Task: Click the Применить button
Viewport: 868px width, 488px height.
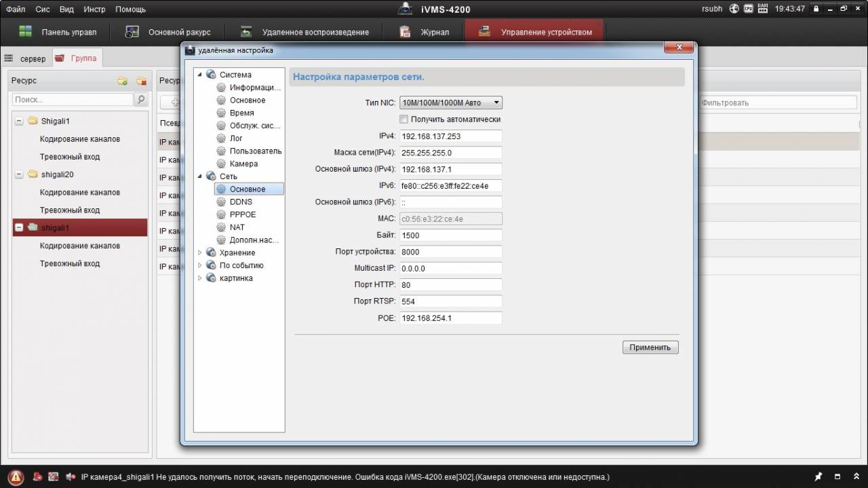Action: point(650,348)
